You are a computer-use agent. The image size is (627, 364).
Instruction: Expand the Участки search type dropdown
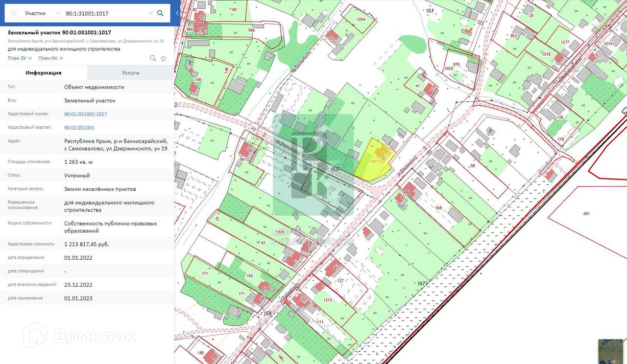coord(59,13)
